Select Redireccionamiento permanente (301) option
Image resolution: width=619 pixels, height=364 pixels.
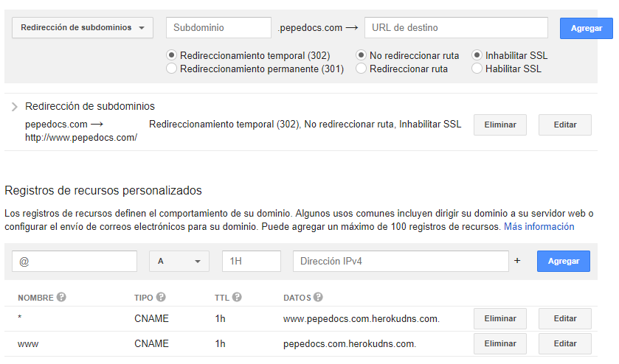pyautogui.click(x=171, y=69)
